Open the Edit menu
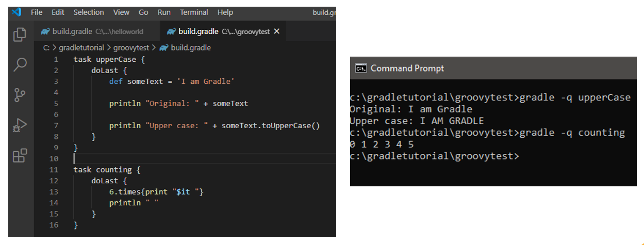Screen dimensions: 644x245 (58, 12)
